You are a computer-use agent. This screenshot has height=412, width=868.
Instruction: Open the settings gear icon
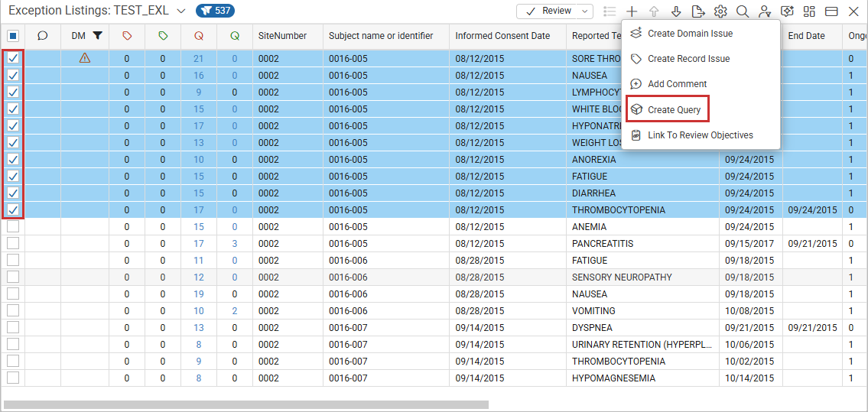pos(720,11)
